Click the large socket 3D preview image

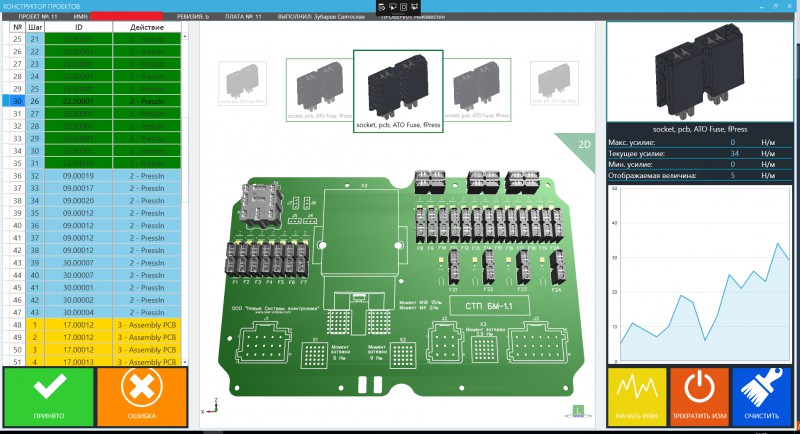point(699,72)
